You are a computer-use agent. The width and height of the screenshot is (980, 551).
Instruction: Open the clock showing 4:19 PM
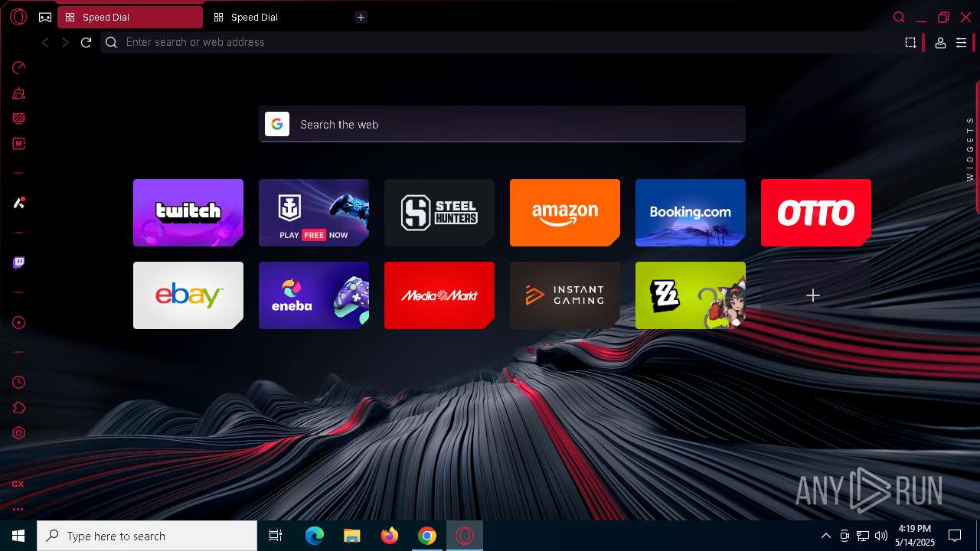click(915, 536)
